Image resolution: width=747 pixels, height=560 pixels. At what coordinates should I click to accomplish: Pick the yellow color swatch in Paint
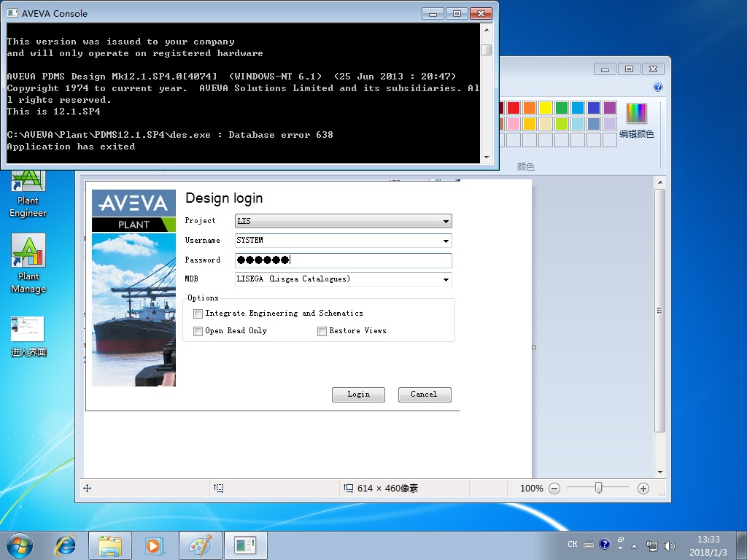point(546,108)
